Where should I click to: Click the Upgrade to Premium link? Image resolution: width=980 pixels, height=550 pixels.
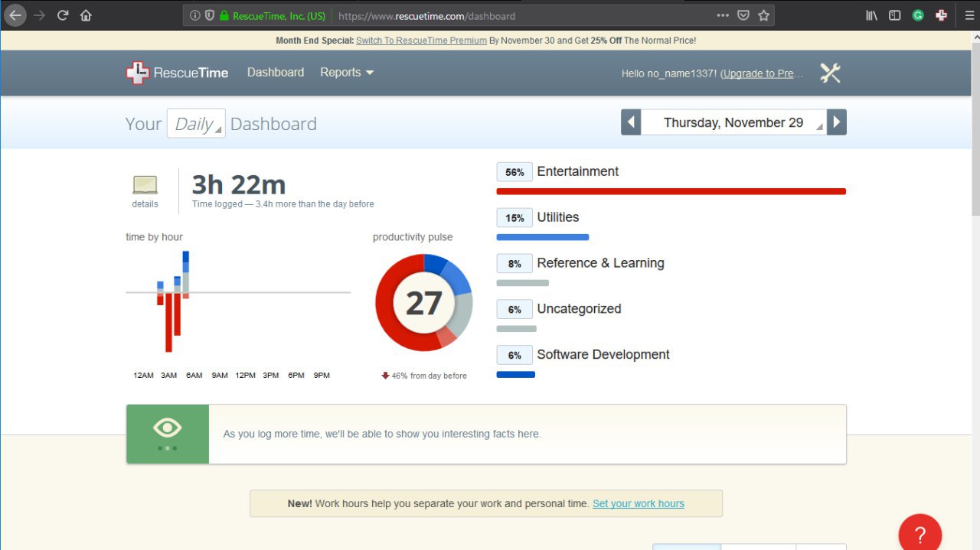[763, 73]
